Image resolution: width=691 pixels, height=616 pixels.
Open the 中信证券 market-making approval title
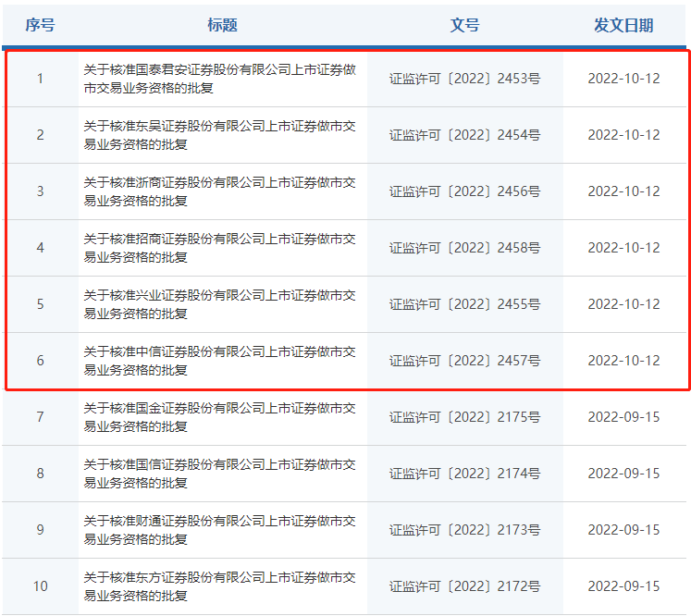pos(219,361)
